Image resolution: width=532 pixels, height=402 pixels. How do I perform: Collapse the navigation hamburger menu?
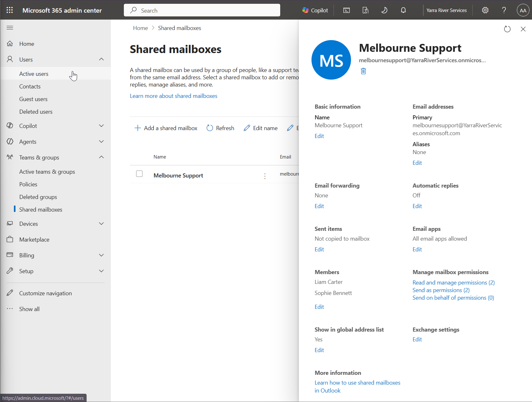click(x=10, y=28)
